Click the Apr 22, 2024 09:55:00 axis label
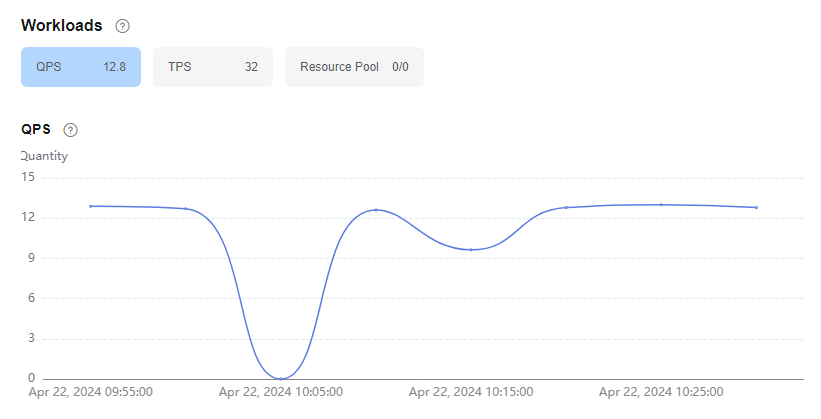The image size is (821, 419). pos(91,392)
